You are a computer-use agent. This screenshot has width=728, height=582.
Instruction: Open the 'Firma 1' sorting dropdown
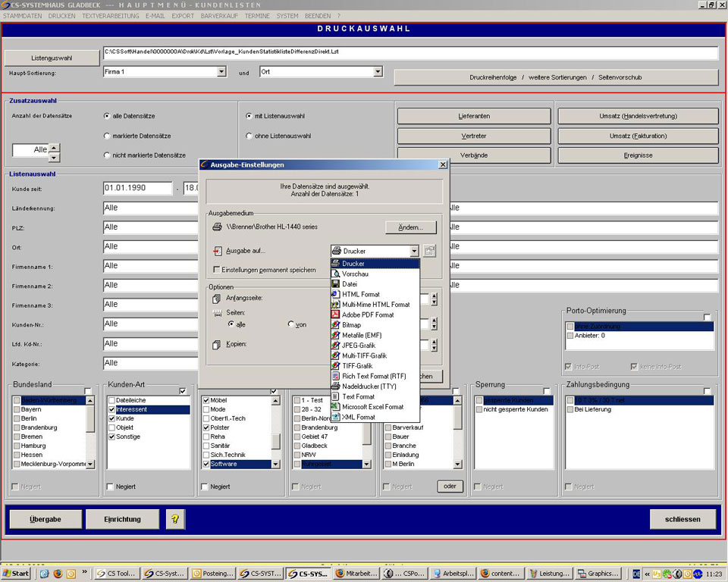(x=221, y=72)
